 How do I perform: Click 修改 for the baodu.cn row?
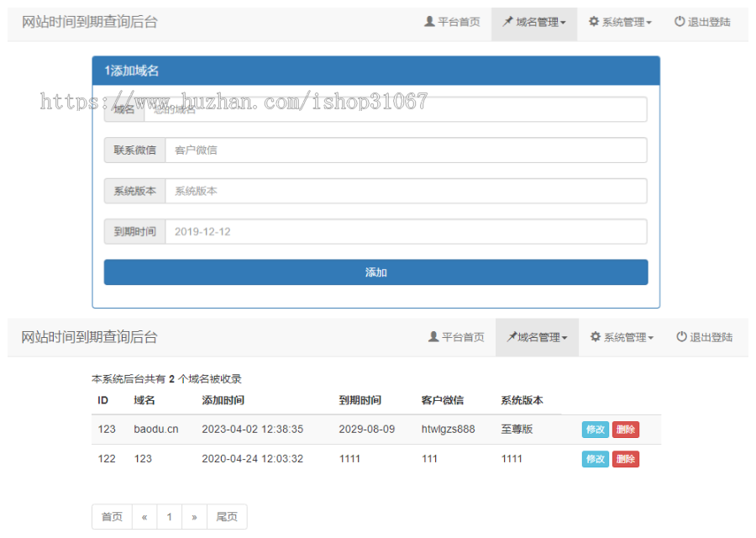click(x=596, y=430)
